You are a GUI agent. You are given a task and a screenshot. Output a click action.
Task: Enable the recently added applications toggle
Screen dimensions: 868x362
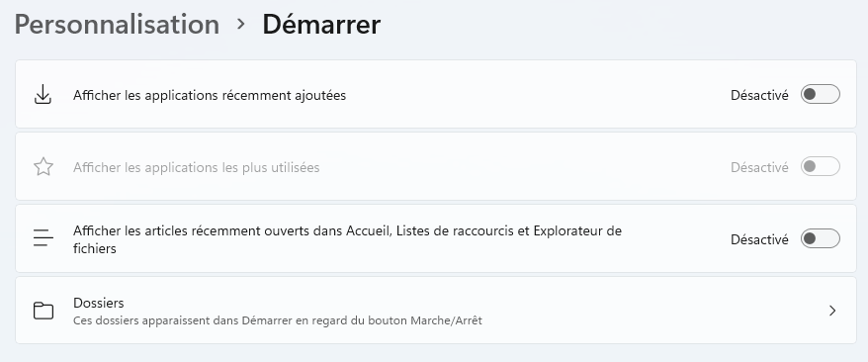click(820, 95)
